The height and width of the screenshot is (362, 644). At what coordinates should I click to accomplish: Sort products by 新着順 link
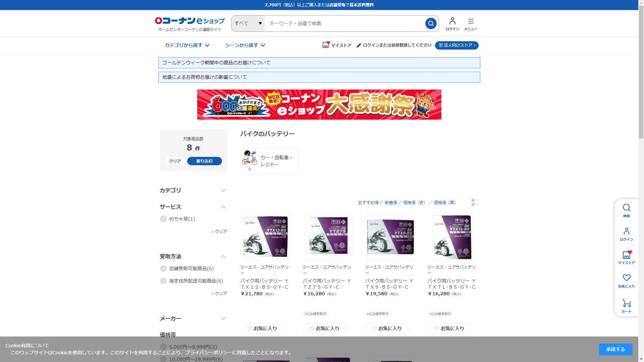390,202
